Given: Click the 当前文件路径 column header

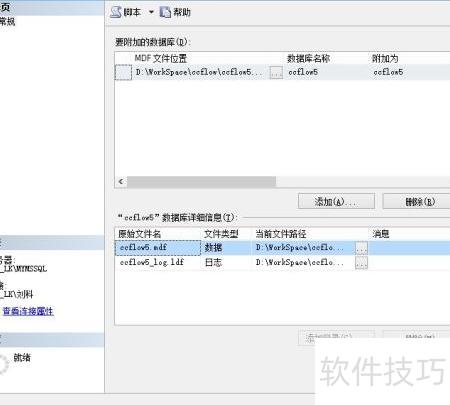Looking at the screenshot, I should coord(281,234).
